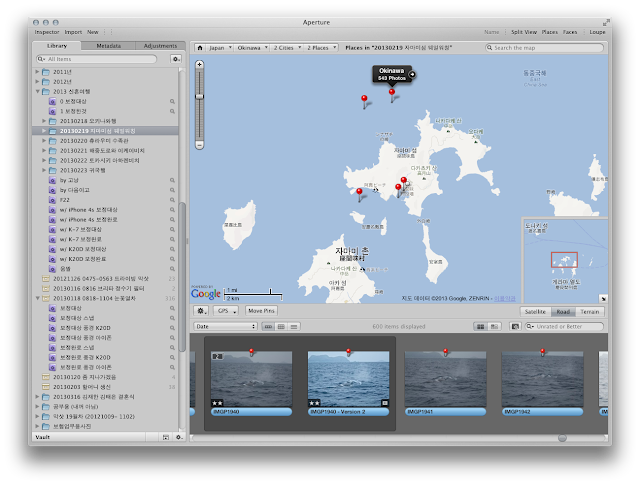Toggle Split View in toolbar
The height and width of the screenshot is (485, 640).
[x=524, y=32]
